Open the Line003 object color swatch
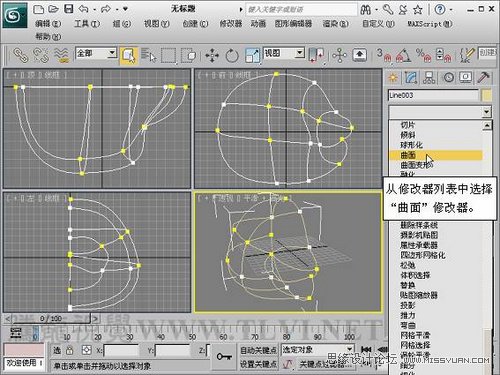 coord(487,95)
